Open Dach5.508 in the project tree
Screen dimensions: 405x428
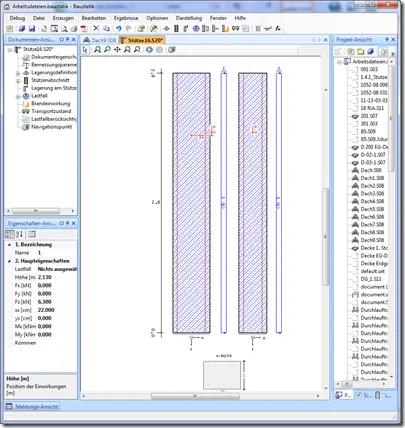(372, 209)
